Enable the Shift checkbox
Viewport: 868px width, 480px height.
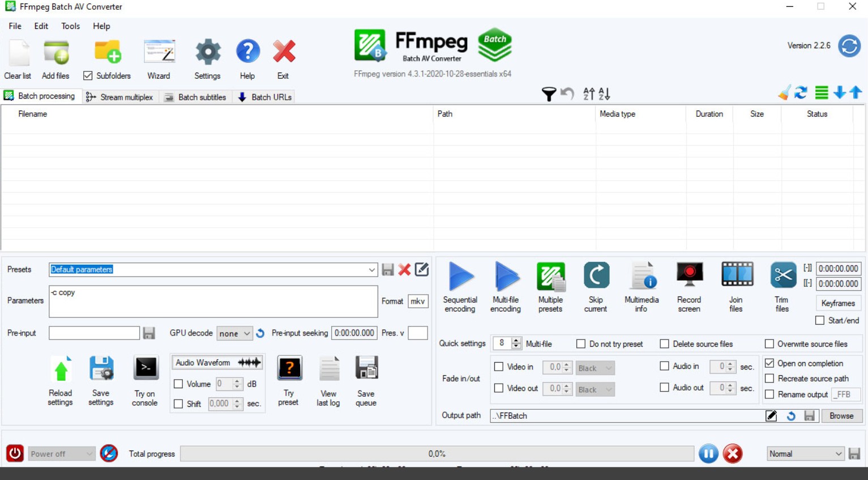(x=178, y=404)
